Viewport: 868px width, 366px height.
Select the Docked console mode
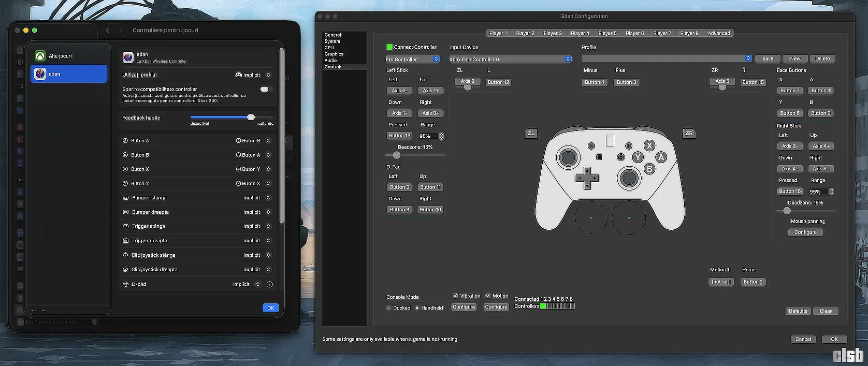click(x=389, y=308)
